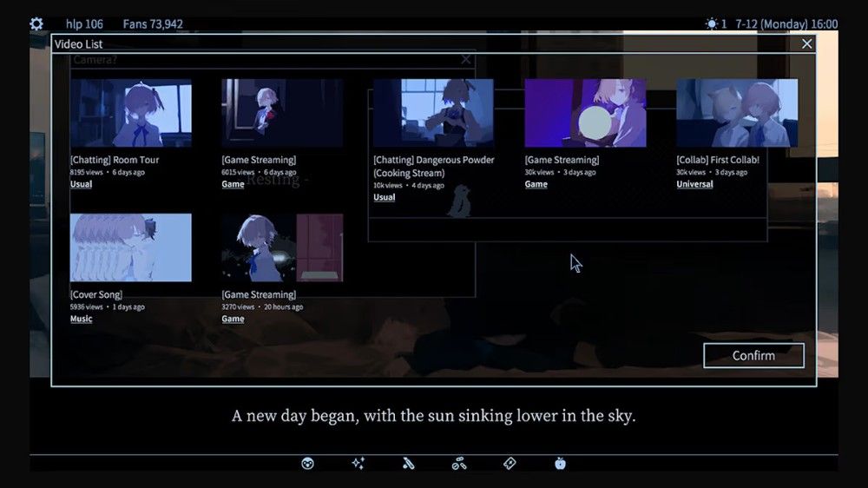Close the Camera dialog behind Video List
This screenshot has width=868, height=488.
(466, 59)
